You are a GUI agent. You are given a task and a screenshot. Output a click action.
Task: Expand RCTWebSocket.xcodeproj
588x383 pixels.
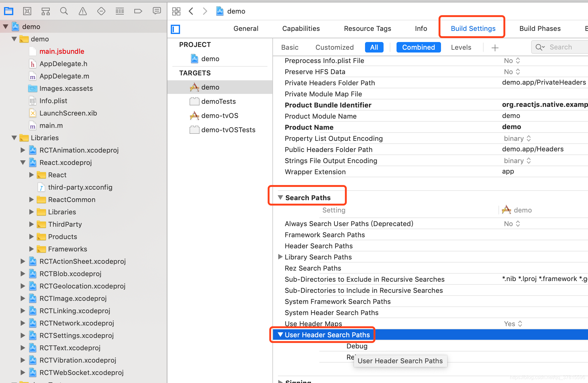(23, 372)
